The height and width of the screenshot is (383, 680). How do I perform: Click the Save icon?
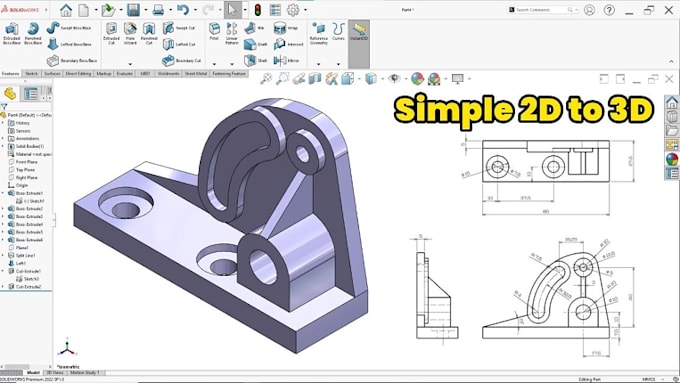pos(133,10)
